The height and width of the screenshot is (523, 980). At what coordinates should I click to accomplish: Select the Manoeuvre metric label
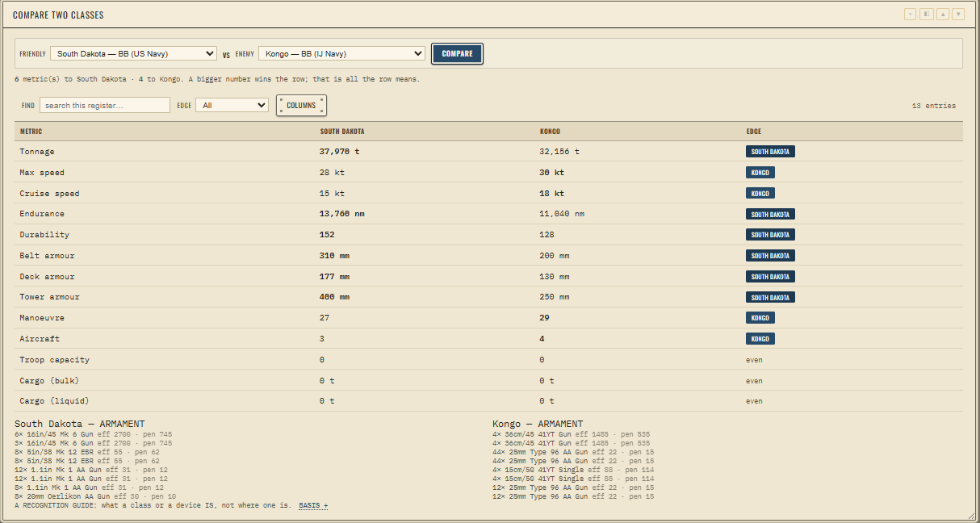(42, 318)
